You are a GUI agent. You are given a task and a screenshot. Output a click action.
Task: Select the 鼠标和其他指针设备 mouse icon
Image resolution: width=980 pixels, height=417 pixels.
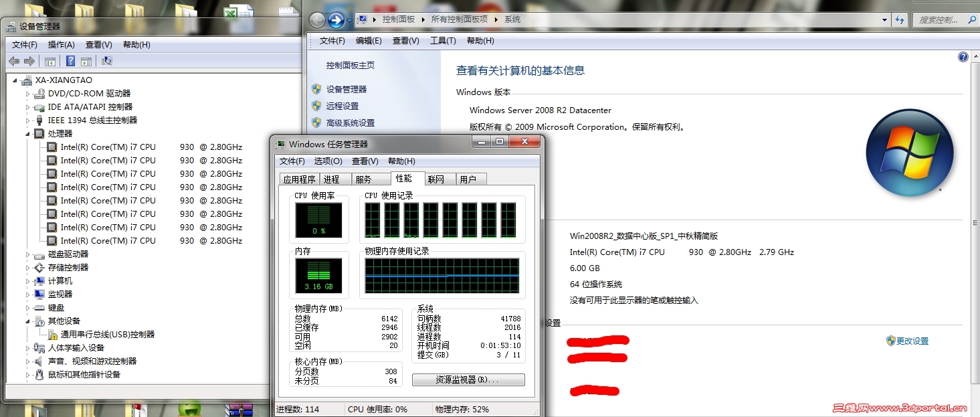coord(39,375)
